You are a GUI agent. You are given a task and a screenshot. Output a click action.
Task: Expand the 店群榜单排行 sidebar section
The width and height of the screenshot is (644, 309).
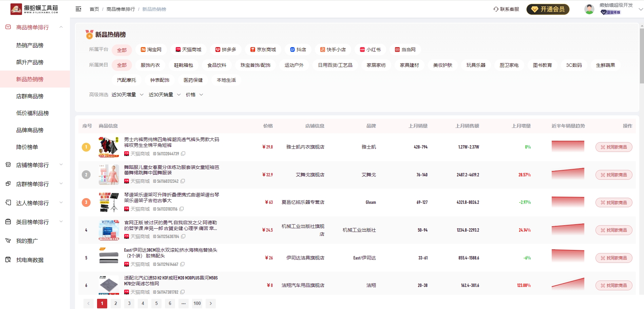[61, 184]
